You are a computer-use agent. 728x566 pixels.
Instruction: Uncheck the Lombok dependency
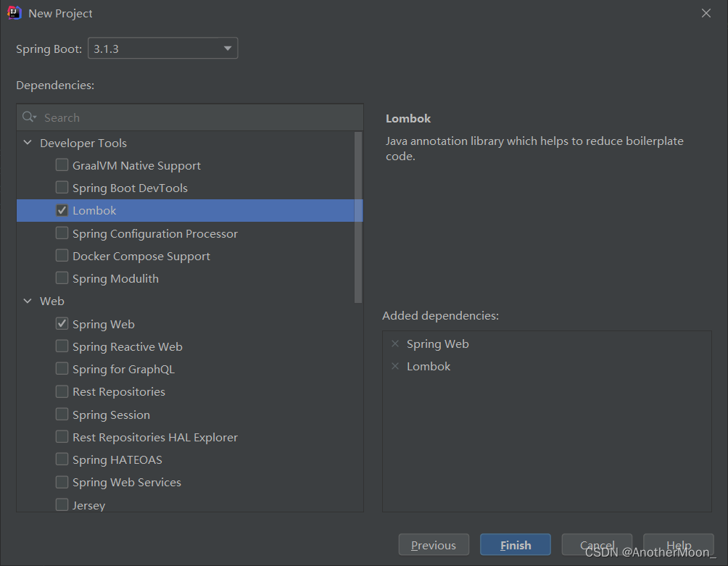pos(62,210)
